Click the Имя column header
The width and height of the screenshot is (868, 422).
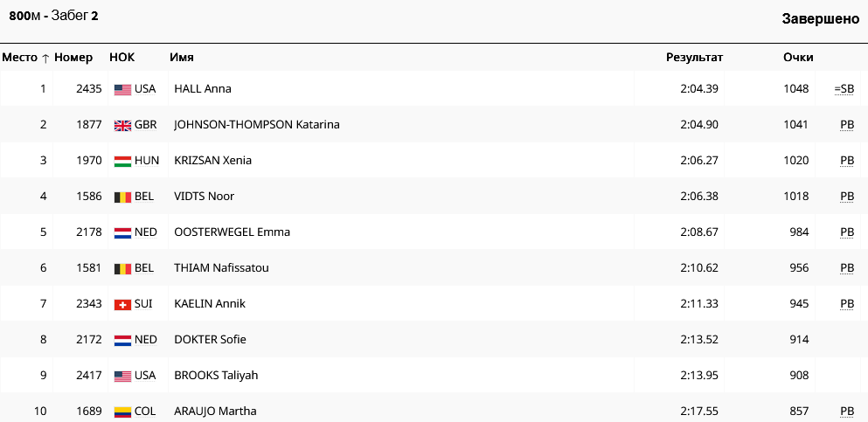(x=181, y=58)
